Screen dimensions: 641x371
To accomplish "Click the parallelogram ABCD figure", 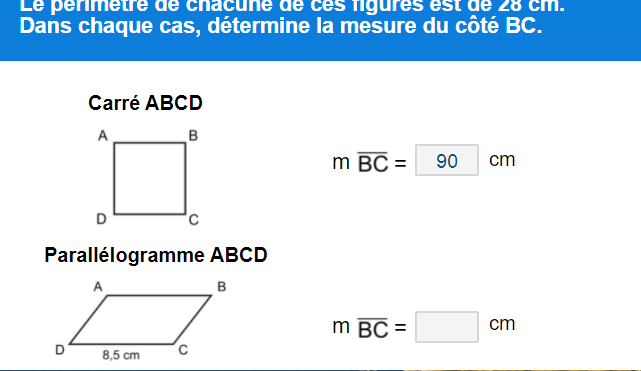I will pos(140,320).
